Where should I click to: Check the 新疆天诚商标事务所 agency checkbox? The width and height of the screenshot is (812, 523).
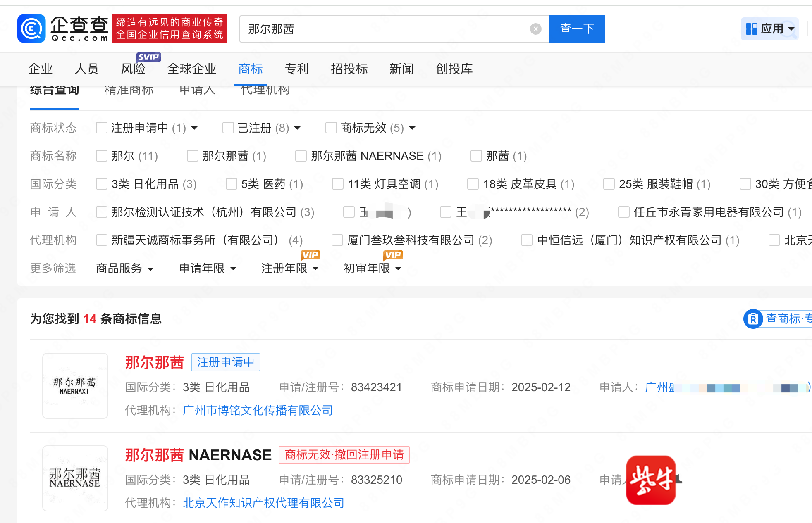(x=102, y=240)
